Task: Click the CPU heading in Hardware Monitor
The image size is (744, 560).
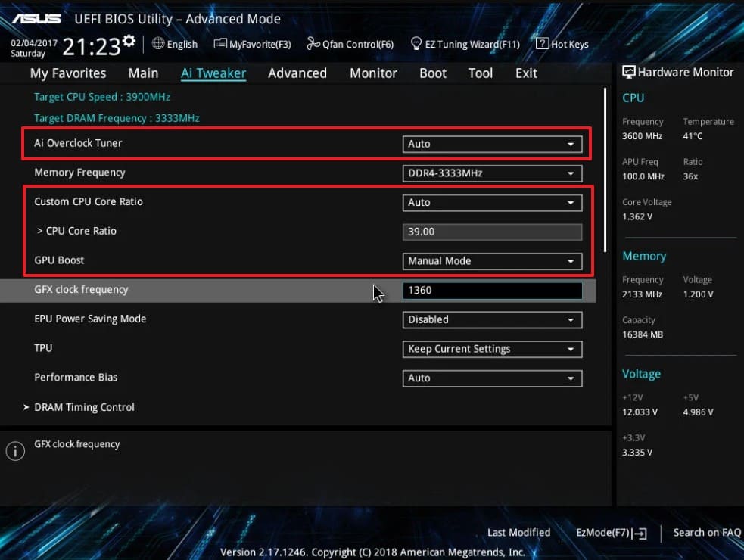Action: coord(633,98)
